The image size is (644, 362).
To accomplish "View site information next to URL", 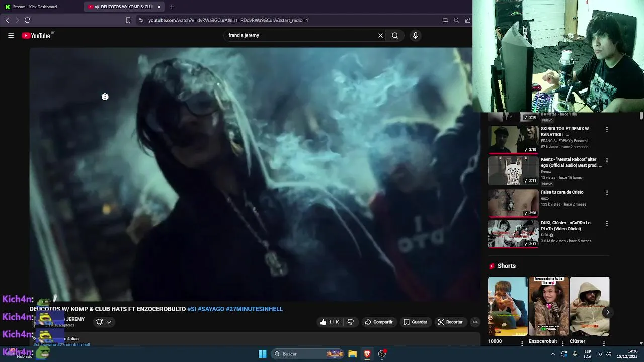I will point(141,20).
